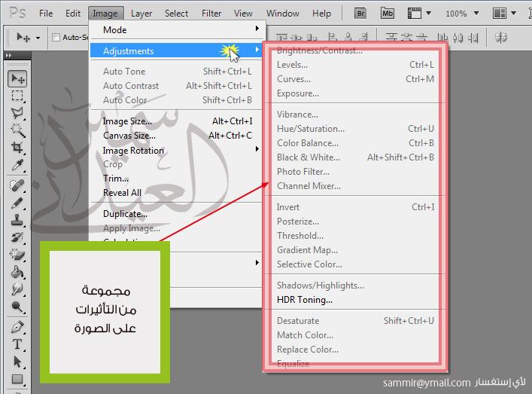
Task: Open the Move tool preset picker arrow
Action: [38, 38]
